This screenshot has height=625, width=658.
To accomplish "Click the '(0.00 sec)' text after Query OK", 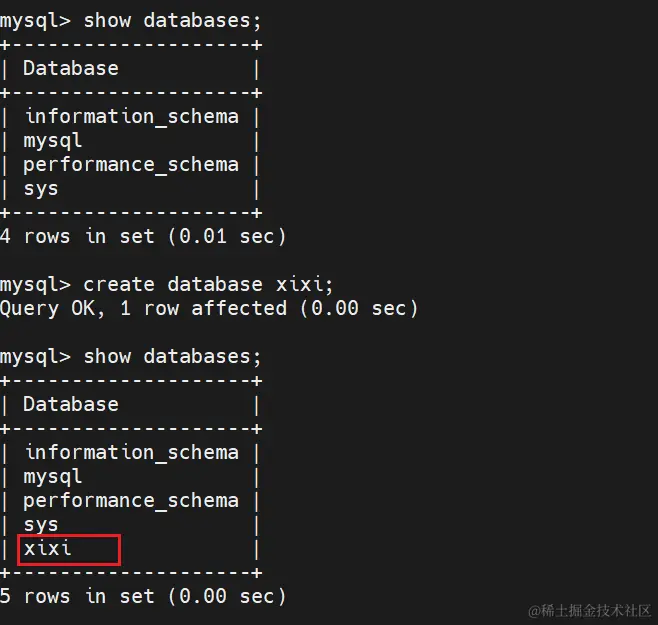I will [359, 309].
